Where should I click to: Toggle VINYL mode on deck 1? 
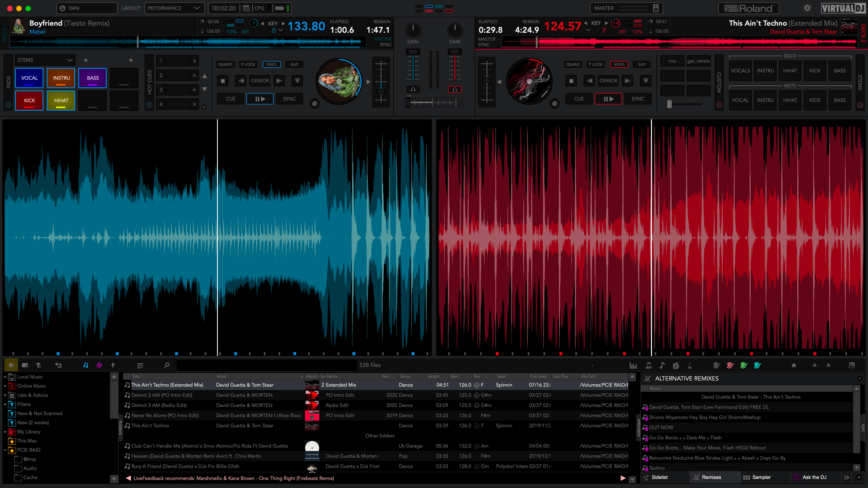(x=272, y=64)
